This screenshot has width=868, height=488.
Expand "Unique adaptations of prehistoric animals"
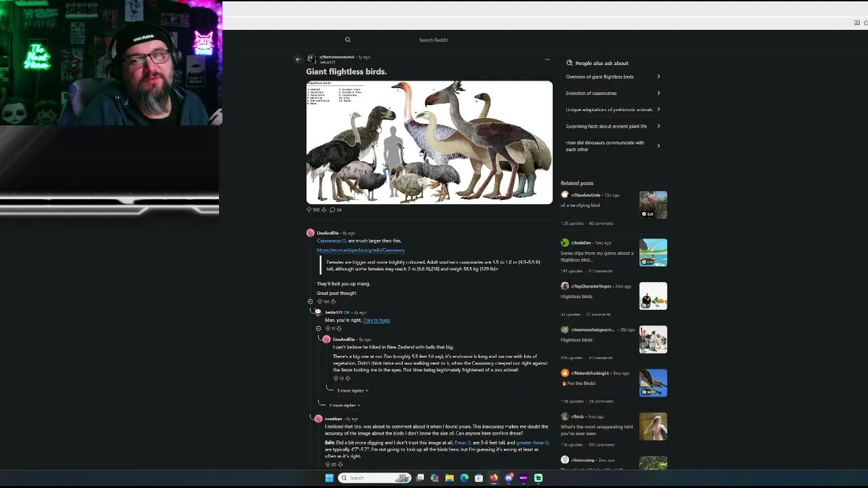(613, 110)
